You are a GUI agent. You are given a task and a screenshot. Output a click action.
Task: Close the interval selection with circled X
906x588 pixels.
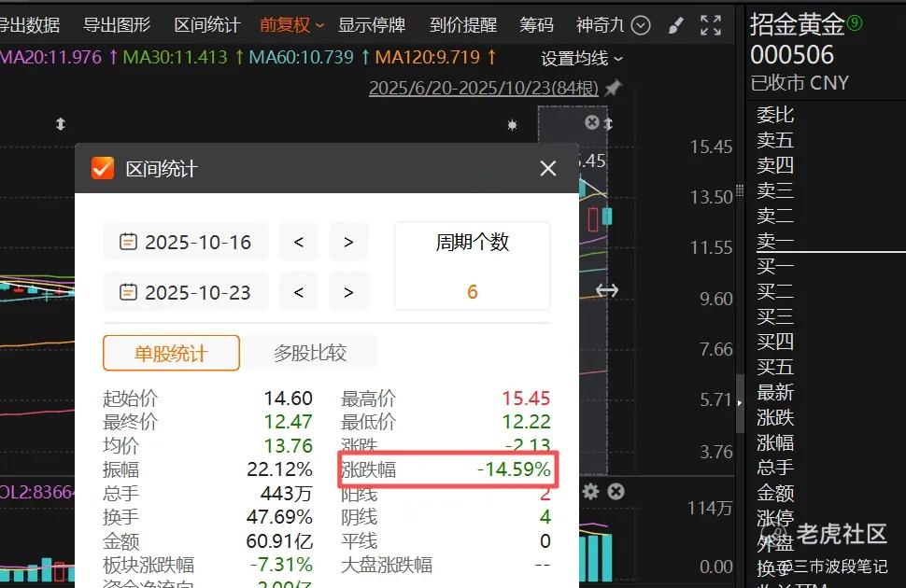[591, 122]
